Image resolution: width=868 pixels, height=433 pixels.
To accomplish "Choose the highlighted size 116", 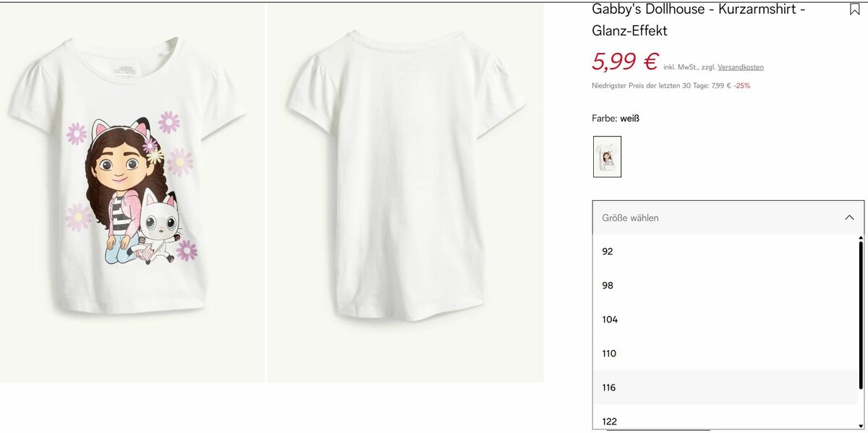I will 609,387.
